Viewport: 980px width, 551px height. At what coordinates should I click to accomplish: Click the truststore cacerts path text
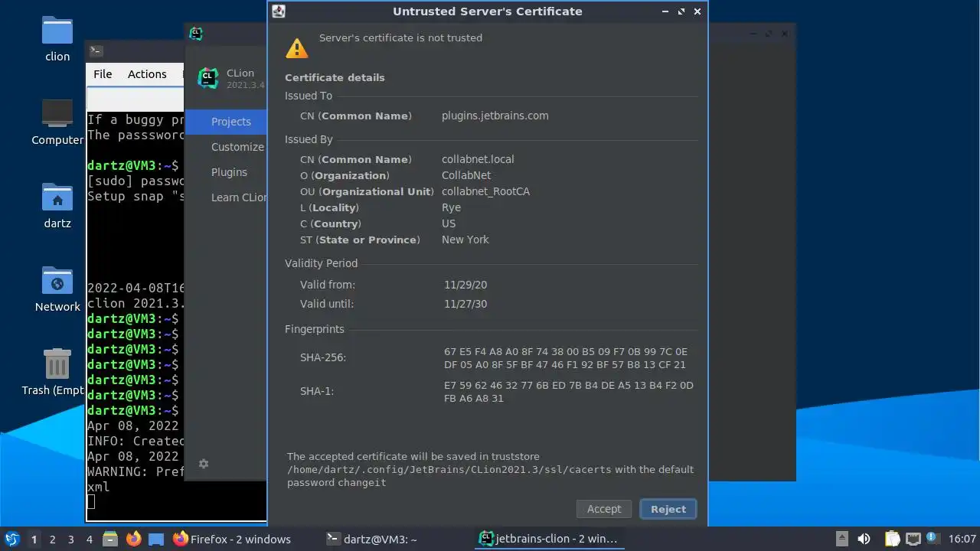click(x=450, y=469)
